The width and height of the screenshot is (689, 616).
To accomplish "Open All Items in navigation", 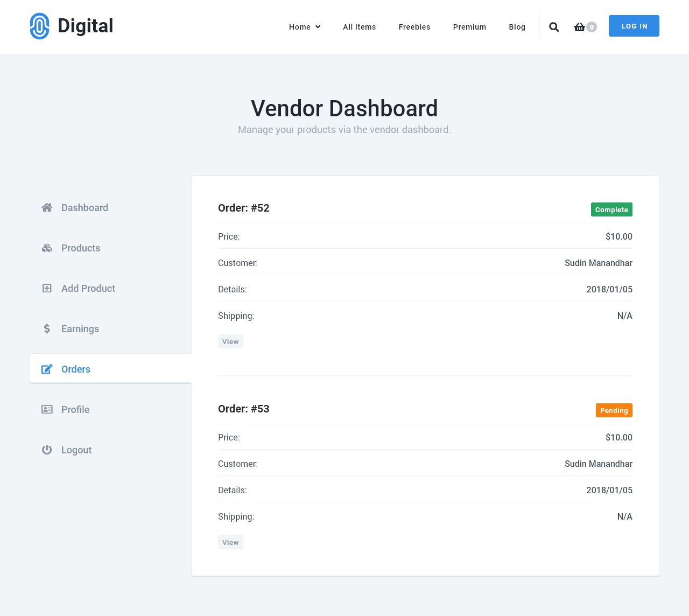I will point(359,27).
